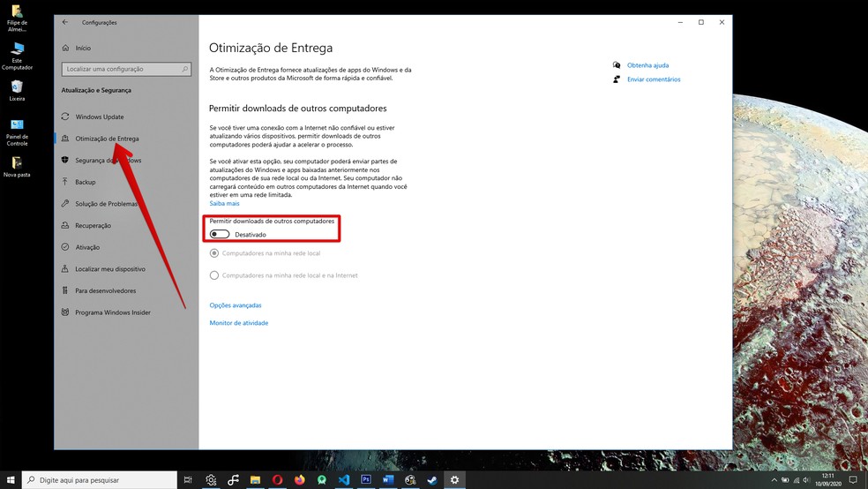Click the Desativado label
This screenshot has width=868, height=489.
[251, 235]
